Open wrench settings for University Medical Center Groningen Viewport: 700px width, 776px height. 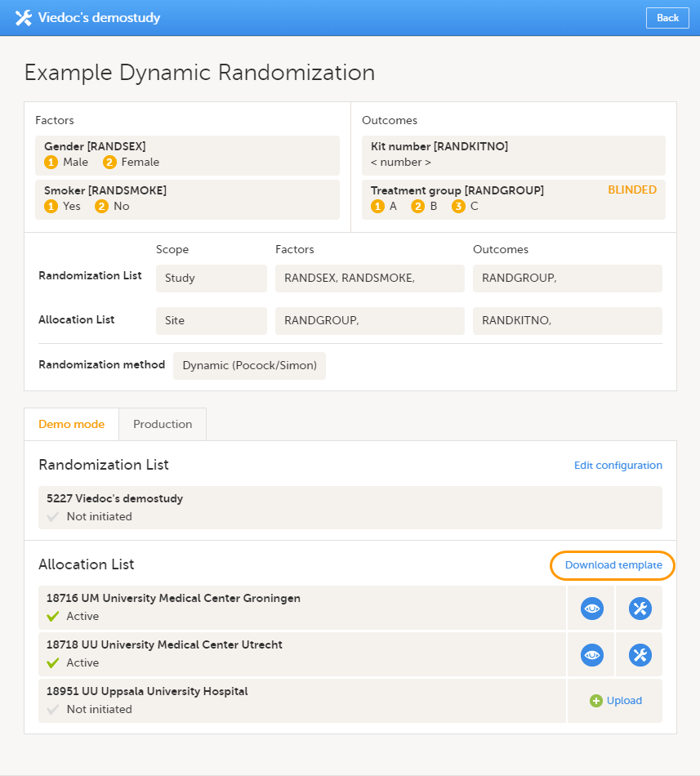point(640,608)
